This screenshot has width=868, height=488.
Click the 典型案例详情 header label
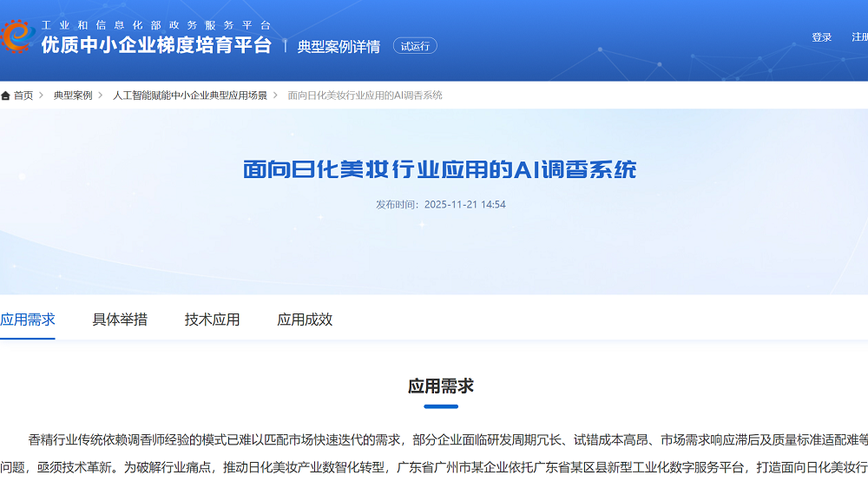(x=339, y=47)
